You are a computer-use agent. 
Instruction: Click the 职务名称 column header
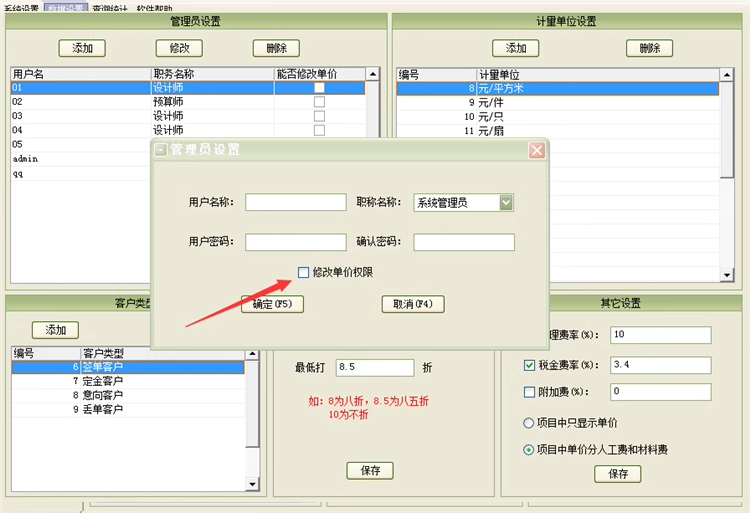click(x=212, y=74)
